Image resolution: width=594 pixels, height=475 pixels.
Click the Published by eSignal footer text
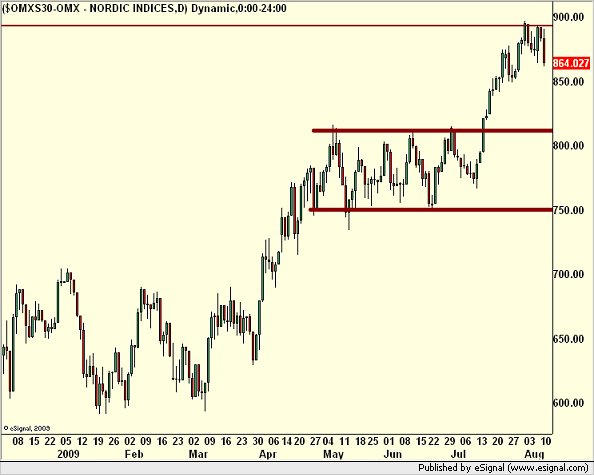pyautogui.click(x=503, y=468)
